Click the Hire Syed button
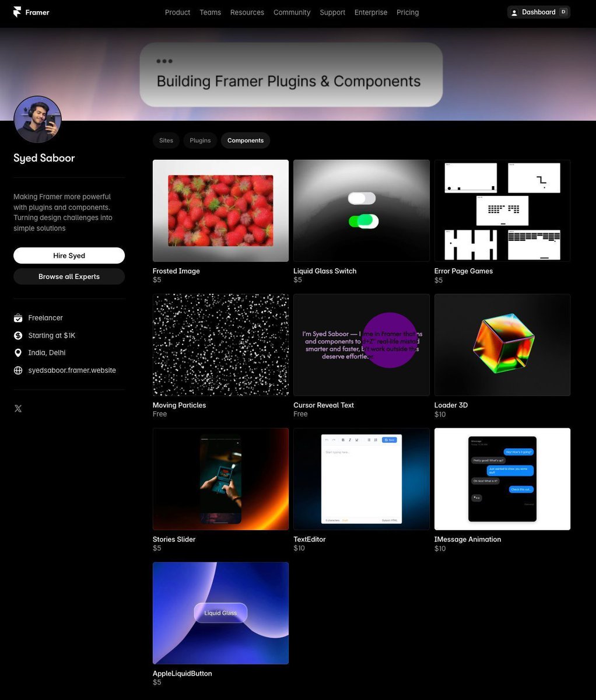Image resolution: width=596 pixels, height=700 pixels. (69, 256)
